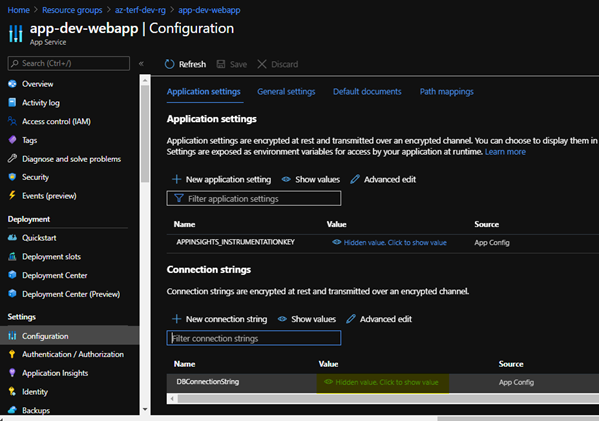Click the Deployment Center cube icon
The width and height of the screenshot is (599, 421).
point(12,275)
